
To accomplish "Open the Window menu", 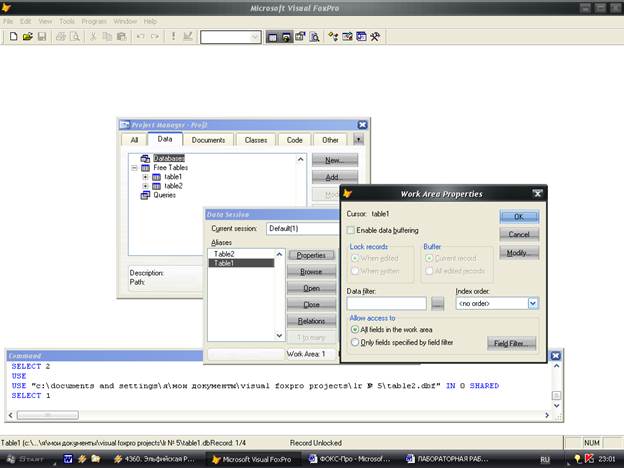I will pyautogui.click(x=125, y=21).
